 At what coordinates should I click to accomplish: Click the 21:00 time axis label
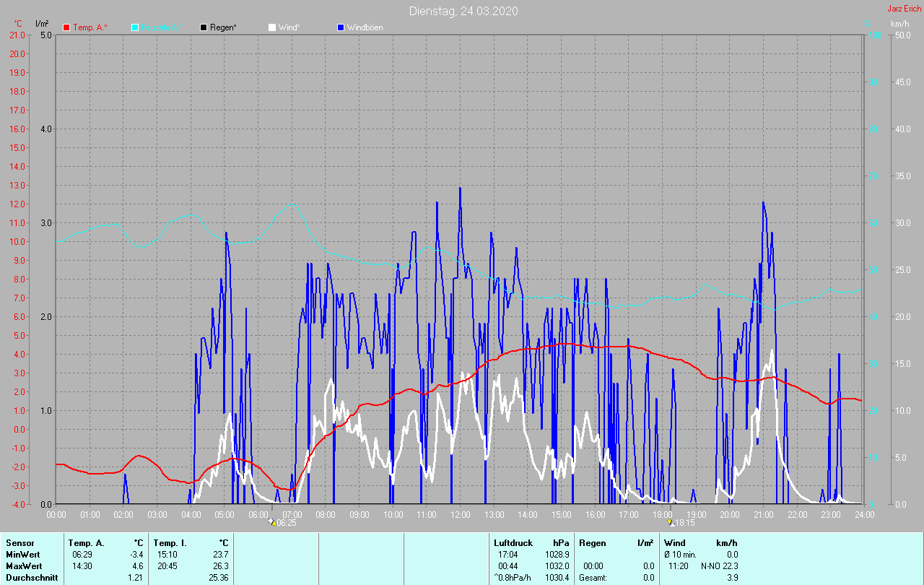[763, 514]
